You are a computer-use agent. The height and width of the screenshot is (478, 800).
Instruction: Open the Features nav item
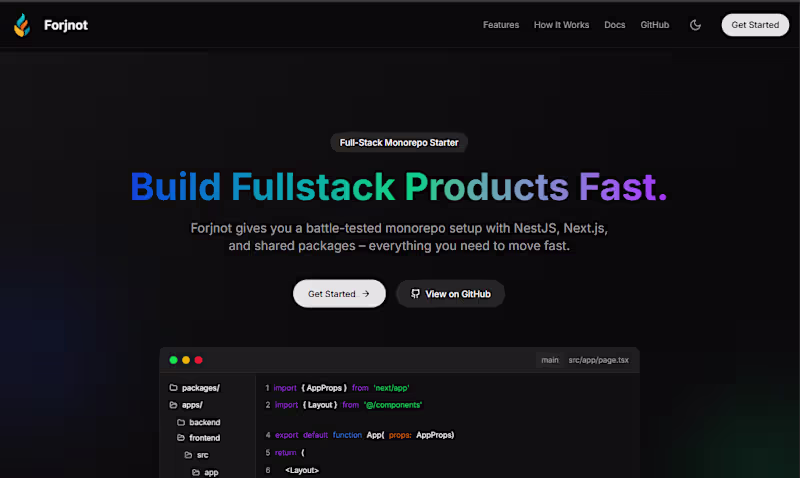pyautogui.click(x=501, y=25)
